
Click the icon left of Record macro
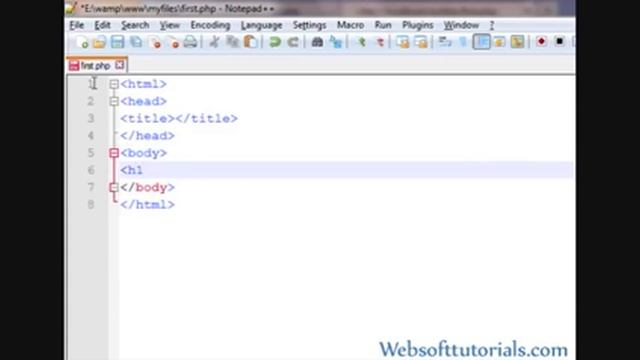[x=517, y=42]
